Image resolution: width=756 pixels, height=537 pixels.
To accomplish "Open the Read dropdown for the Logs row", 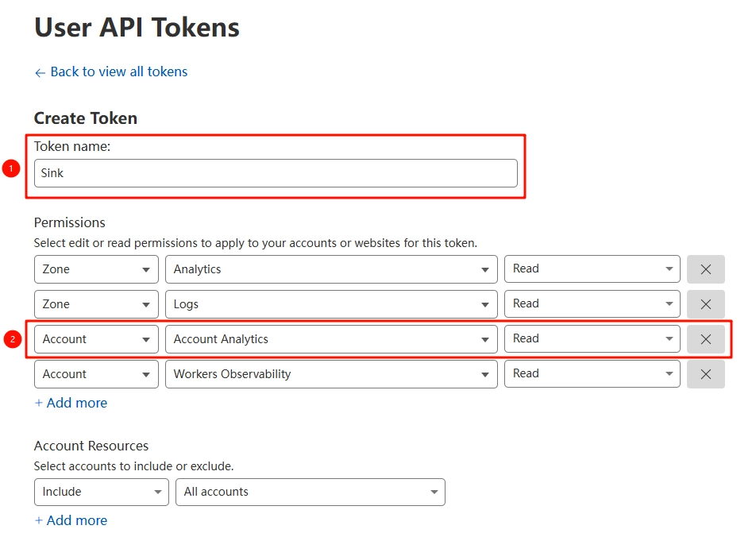I will tap(592, 303).
